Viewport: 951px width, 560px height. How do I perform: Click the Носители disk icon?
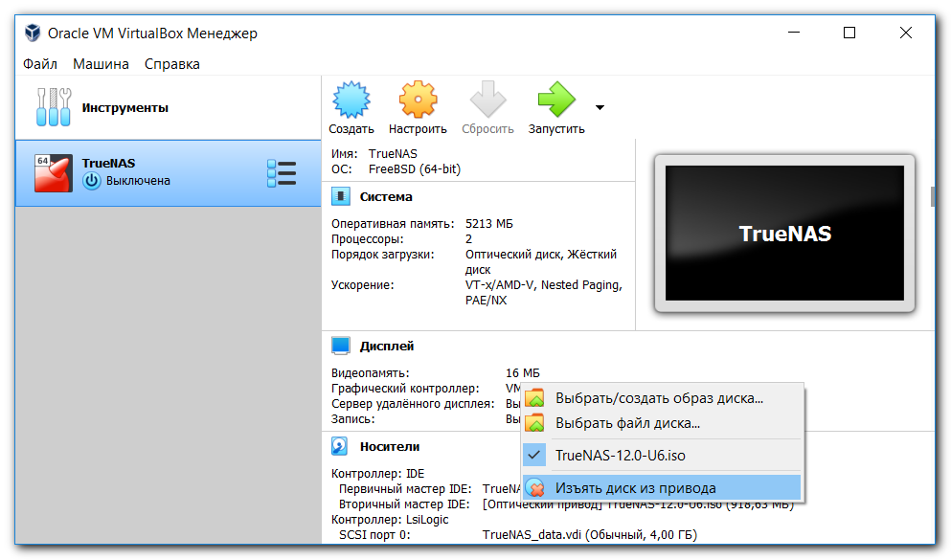(340, 446)
